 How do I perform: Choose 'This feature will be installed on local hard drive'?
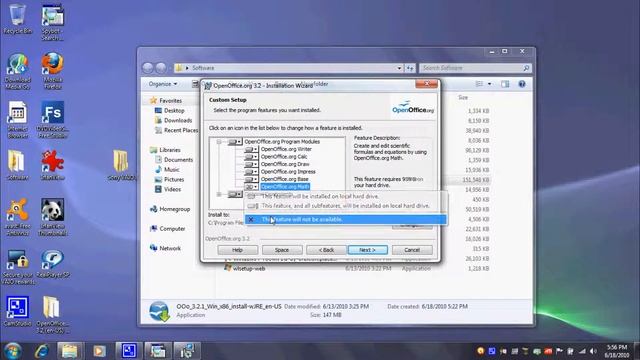coord(345,196)
